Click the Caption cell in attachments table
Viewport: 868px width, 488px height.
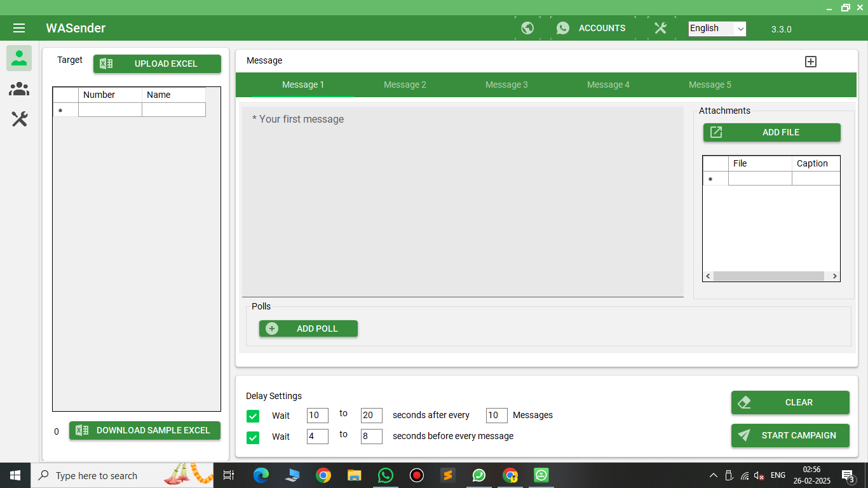816,179
